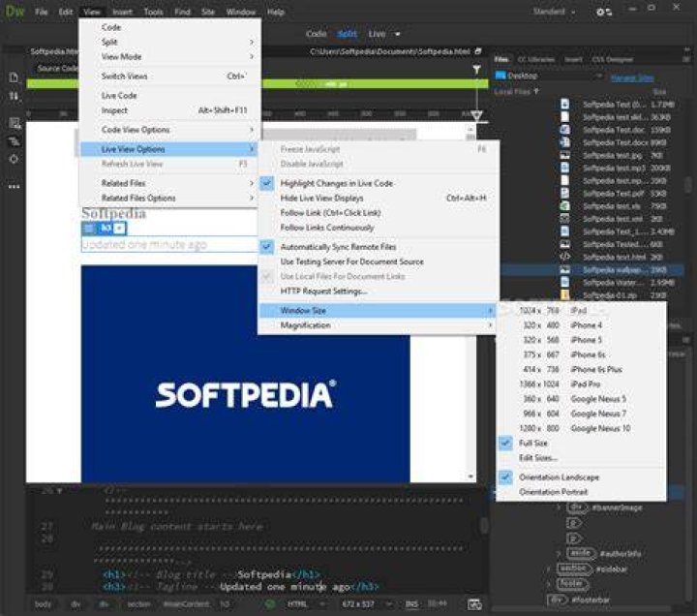Select Hide Live View Displays
The height and width of the screenshot is (616, 697).
point(378,198)
